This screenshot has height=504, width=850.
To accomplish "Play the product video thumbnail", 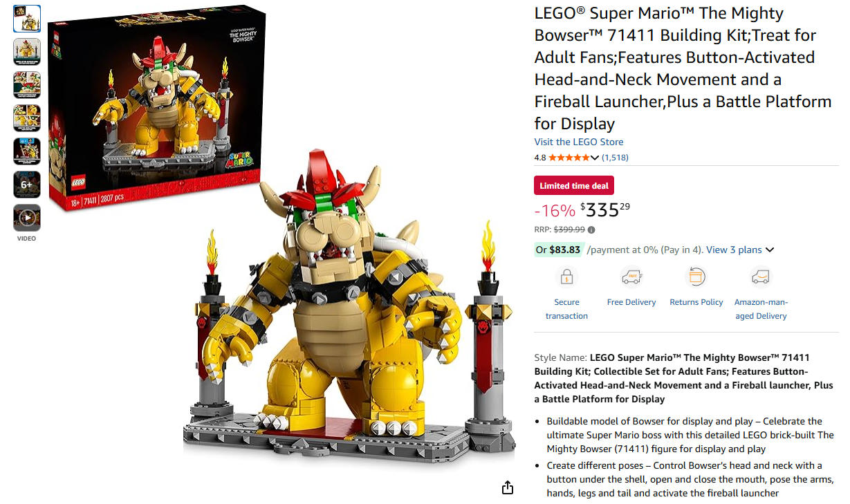I will pyautogui.click(x=27, y=218).
